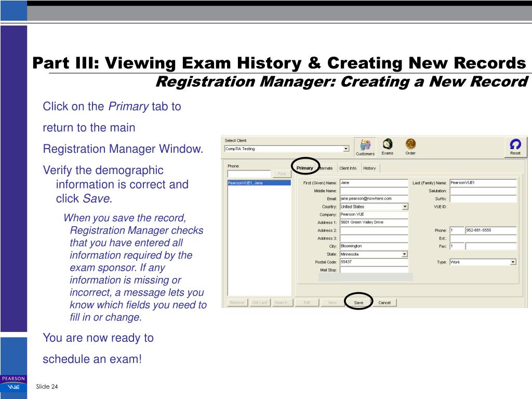532x399 pixels.
Task: Expand the Select Client dropdown
Action: click(x=345, y=149)
